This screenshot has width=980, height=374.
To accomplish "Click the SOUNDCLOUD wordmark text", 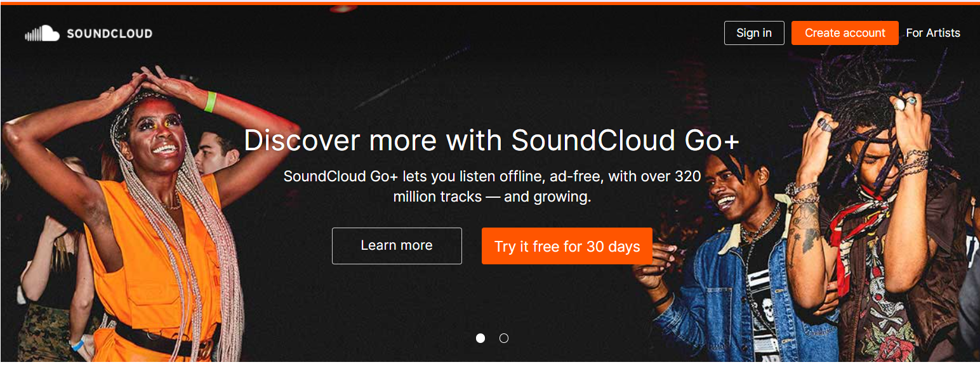I will click(x=109, y=34).
